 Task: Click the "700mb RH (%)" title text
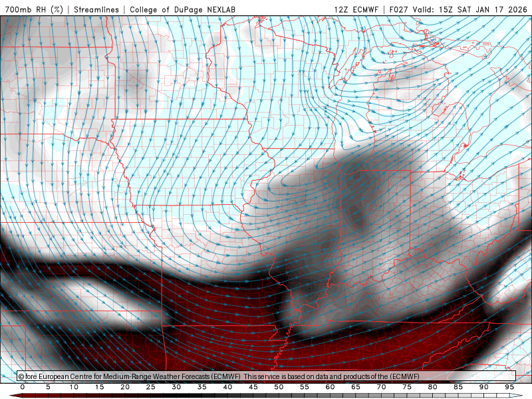tap(34, 9)
